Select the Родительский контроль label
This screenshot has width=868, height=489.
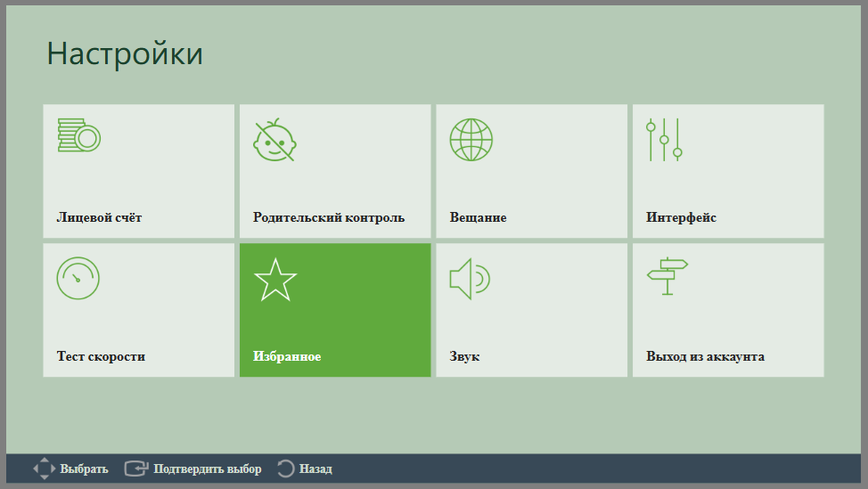click(329, 217)
